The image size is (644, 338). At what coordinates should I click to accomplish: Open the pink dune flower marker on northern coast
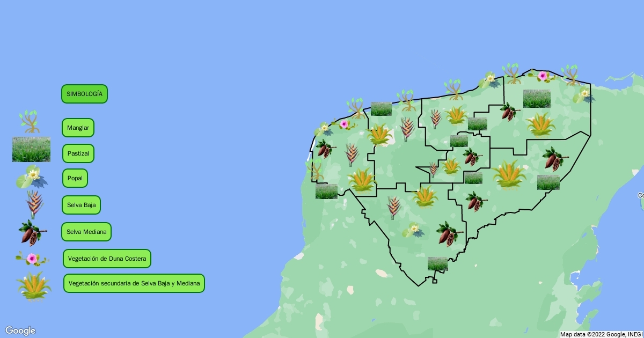click(x=543, y=76)
